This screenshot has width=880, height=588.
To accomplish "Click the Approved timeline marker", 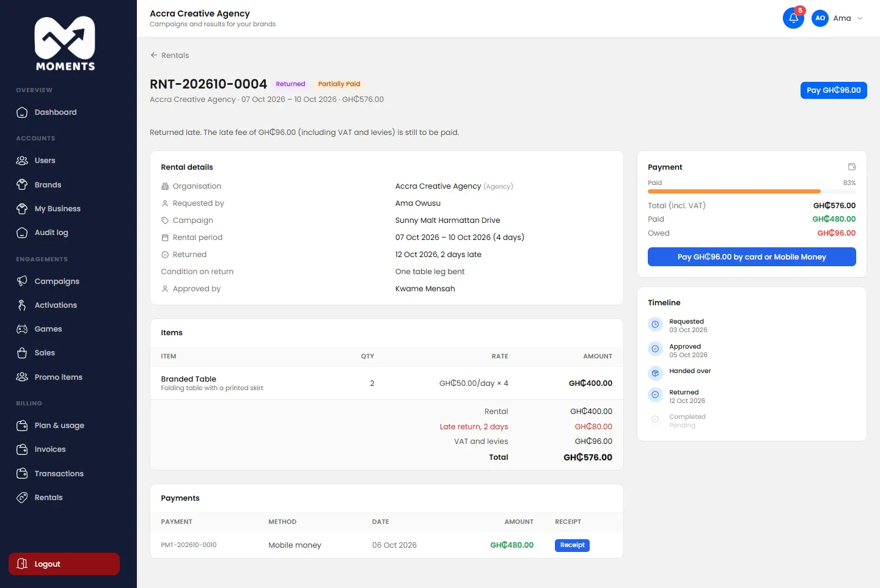I will [x=655, y=349].
